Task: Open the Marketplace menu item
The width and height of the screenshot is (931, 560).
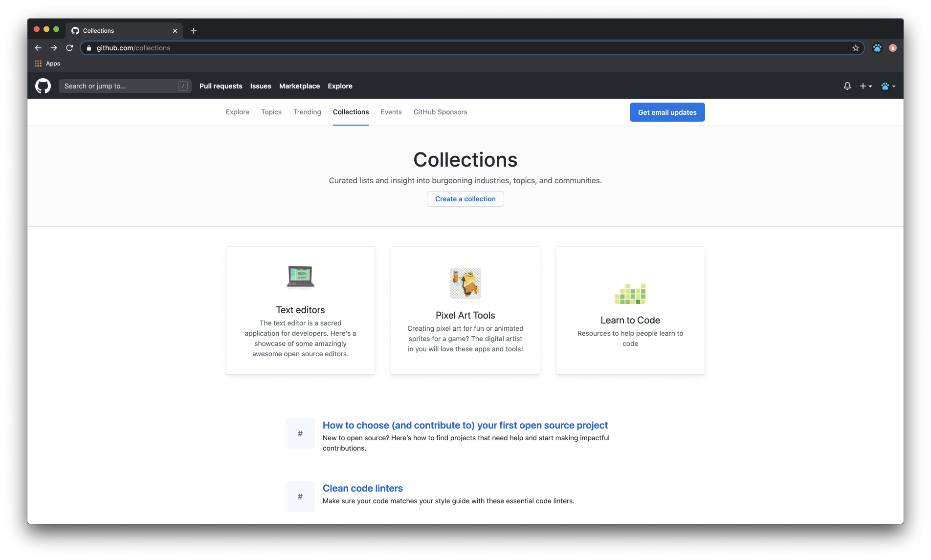Action: click(299, 86)
